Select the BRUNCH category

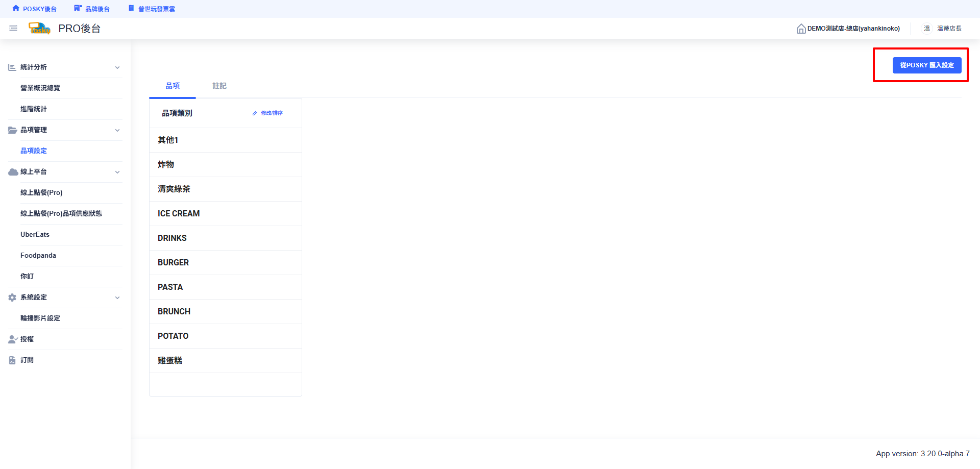[x=226, y=311]
